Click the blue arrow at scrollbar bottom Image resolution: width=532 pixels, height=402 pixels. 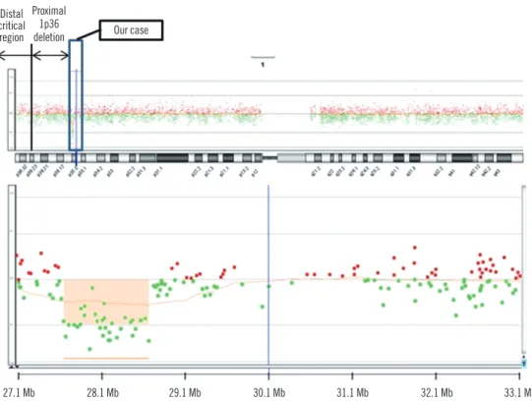[x=524, y=362]
